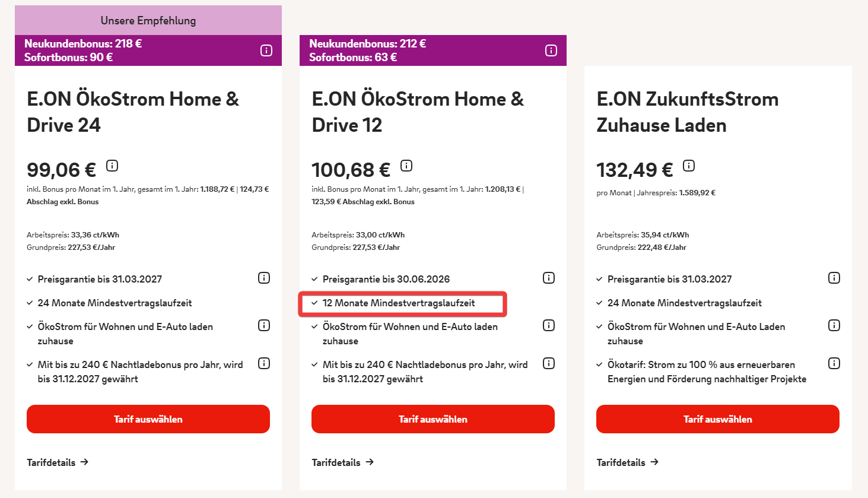The image size is (868, 498).
Task: Open Nachtladebonus info in Home & Drive 12 card
Action: 549,363
